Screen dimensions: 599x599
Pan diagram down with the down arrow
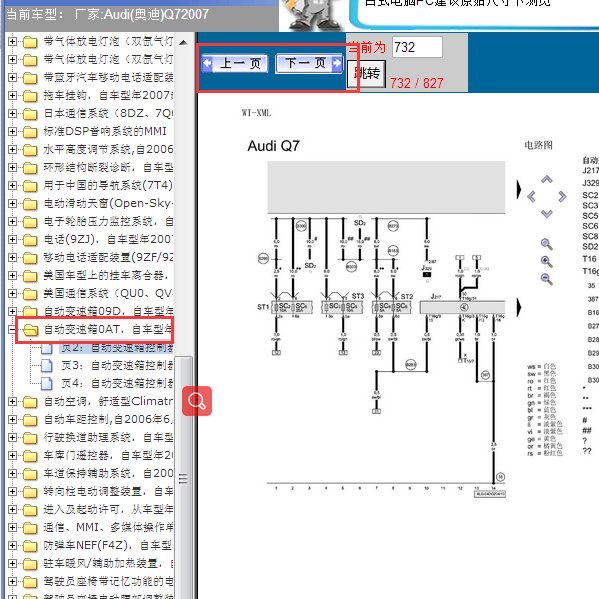coord(547,214)
